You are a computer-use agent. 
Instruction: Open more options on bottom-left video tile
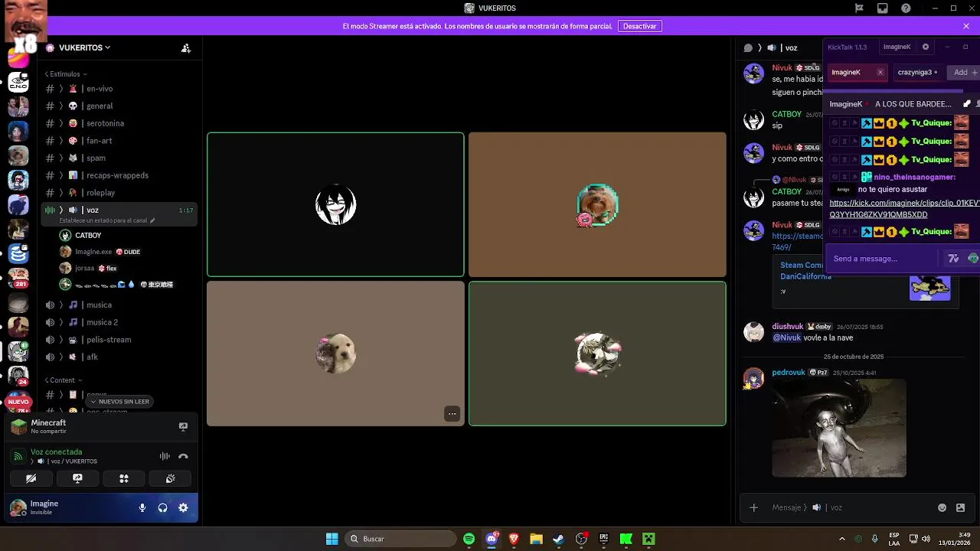click(452, 414)
